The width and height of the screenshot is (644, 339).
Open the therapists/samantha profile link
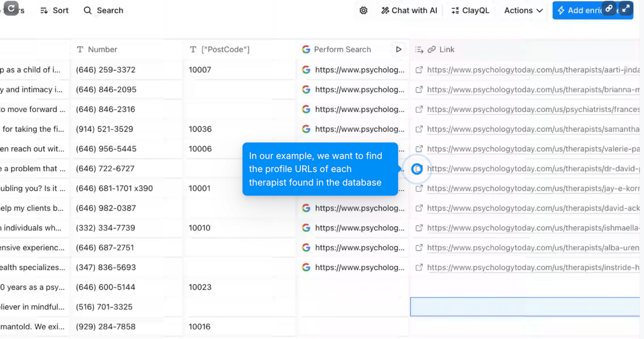pos(533,129)
